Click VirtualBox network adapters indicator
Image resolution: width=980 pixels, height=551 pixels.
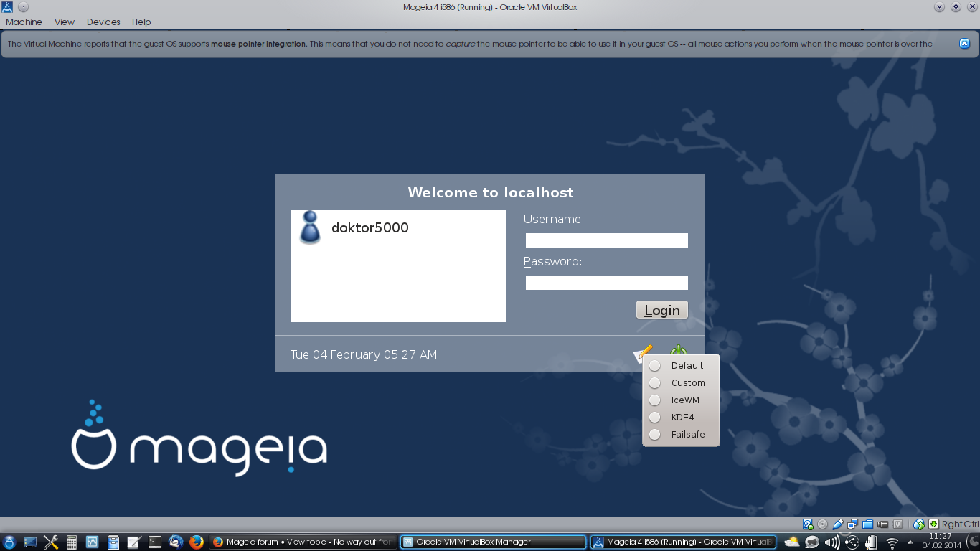pos(853,524)
